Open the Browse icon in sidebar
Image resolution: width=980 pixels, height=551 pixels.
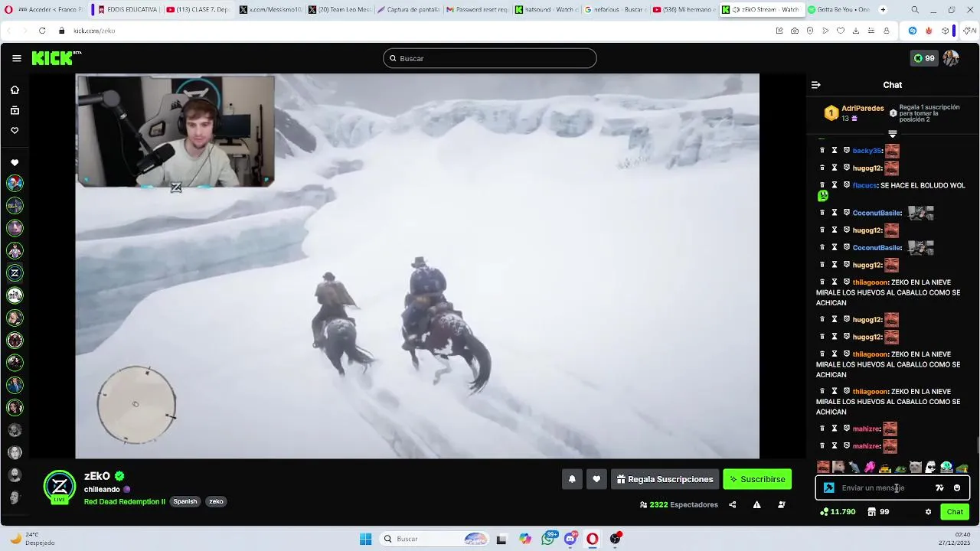(15, 110)
